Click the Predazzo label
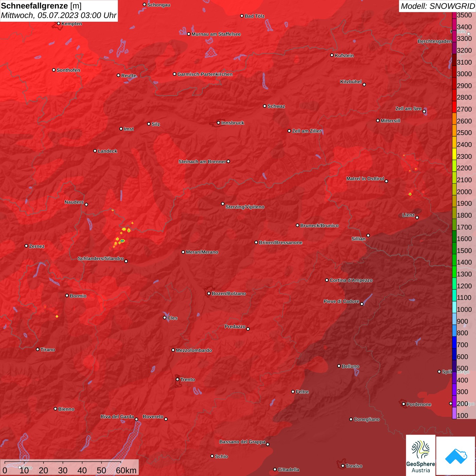 [235, 326]
